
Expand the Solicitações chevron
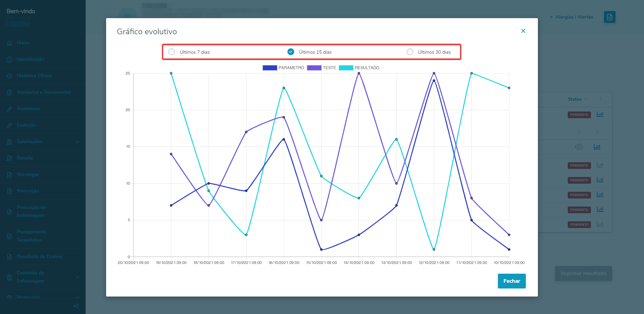pos(78,142)
